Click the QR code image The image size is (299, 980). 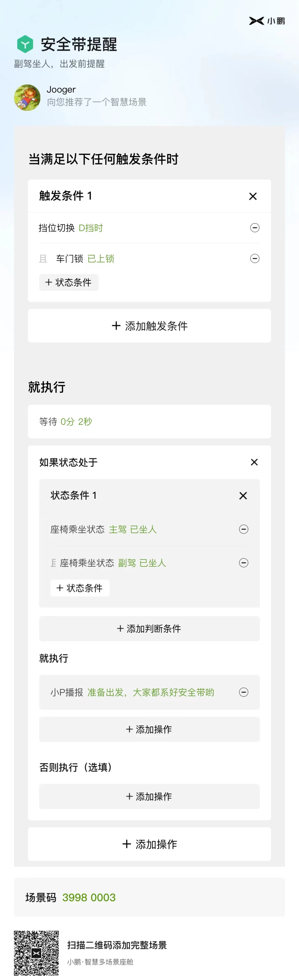36,953
